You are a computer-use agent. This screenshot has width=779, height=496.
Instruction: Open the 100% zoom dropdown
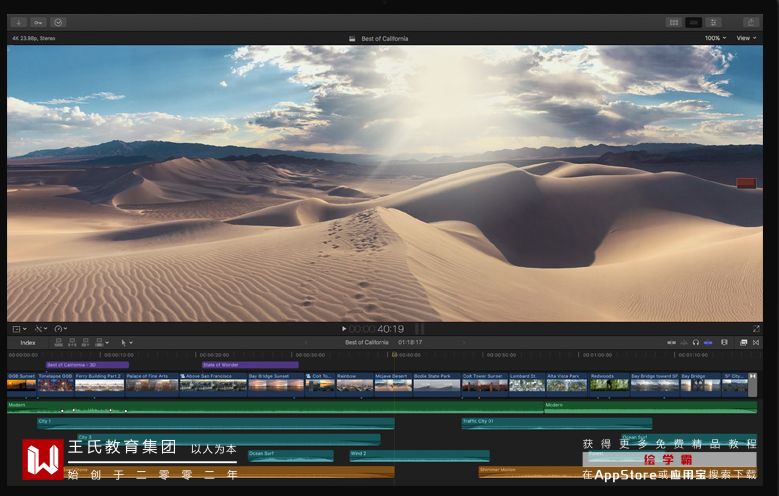pos(715,38)
